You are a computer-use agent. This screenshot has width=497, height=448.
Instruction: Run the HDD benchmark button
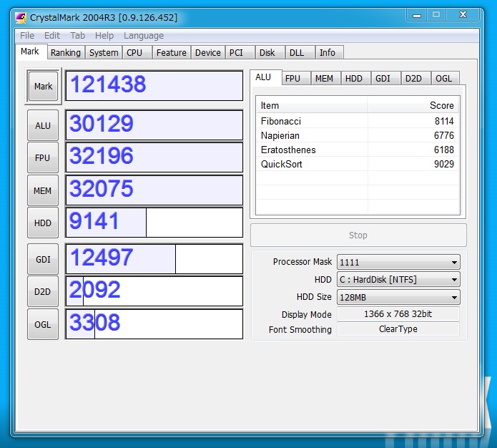pyautogui.click(x=43, y=223)
